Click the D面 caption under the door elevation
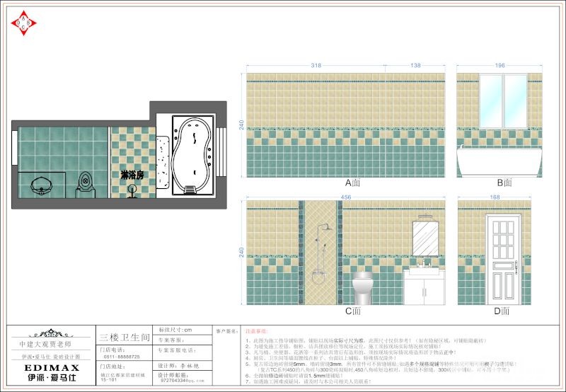This screenshot has width=566, height=392. [501, 311]
